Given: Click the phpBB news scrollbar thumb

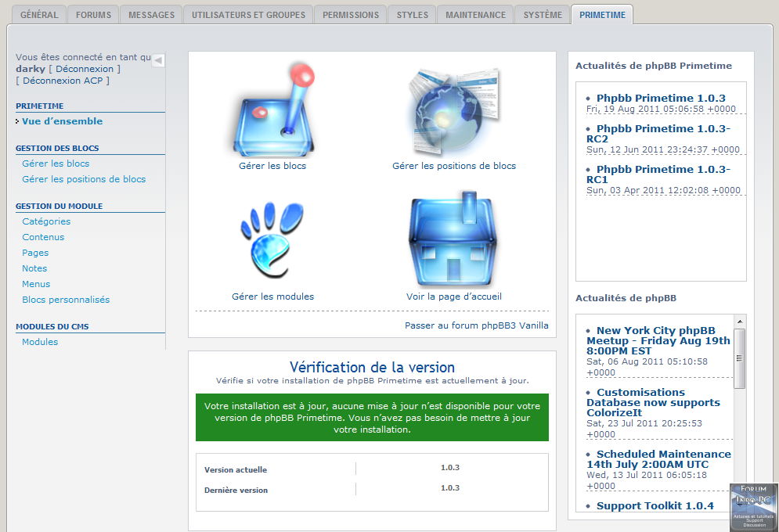Looking at the screenshot, I should [x=739, y=358].
